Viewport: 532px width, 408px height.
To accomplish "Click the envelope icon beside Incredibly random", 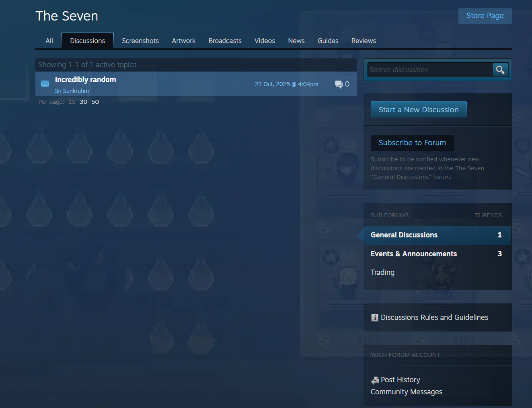I will click(x=45, y=84).
